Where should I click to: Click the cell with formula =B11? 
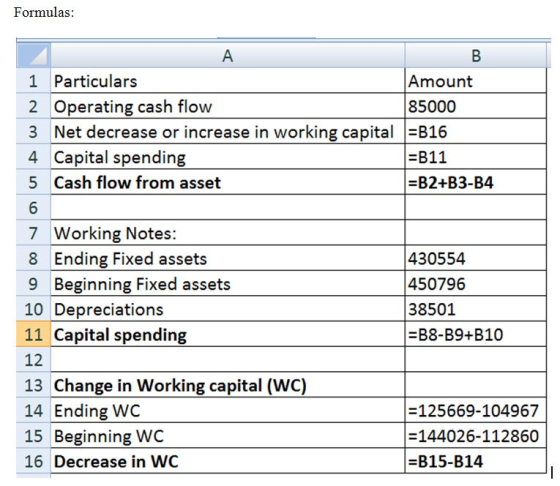[x=476, y=157]
